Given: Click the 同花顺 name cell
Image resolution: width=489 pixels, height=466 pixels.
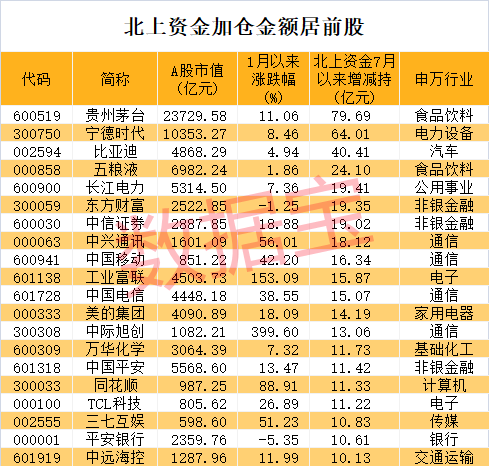Looking at the screenshot, I should click(115, 385).
